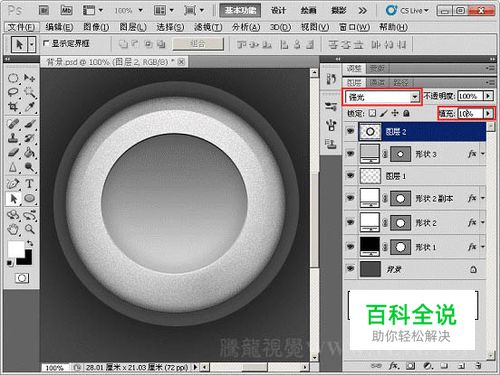
Task: Click the 基本功能 workspace button
Action: click(x=240, y=10)
